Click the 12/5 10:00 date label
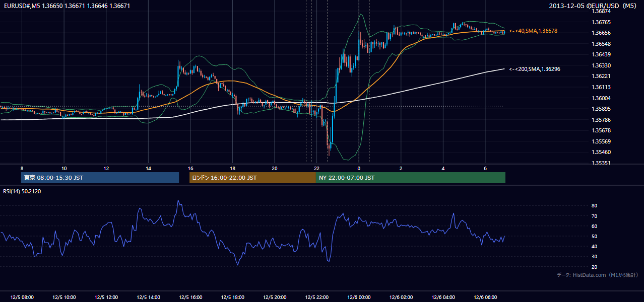Image resolution: width=644 pixels, height=302 pixels. [64, 297]
